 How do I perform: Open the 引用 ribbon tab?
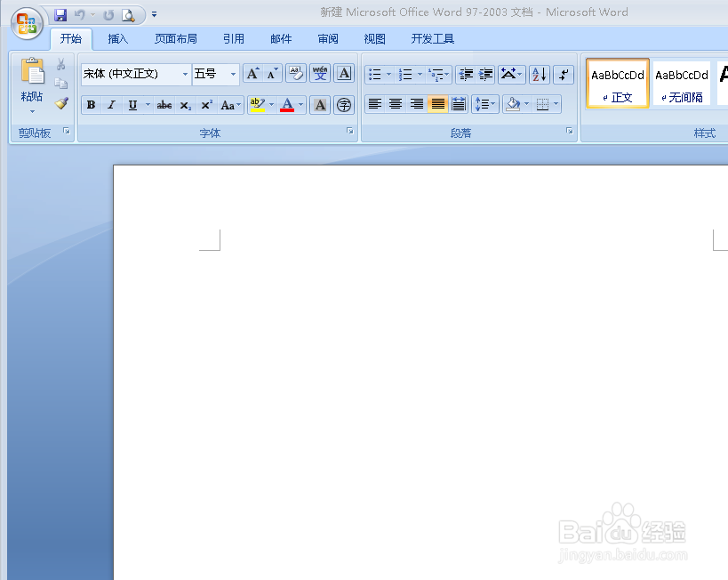click(234, 38)
